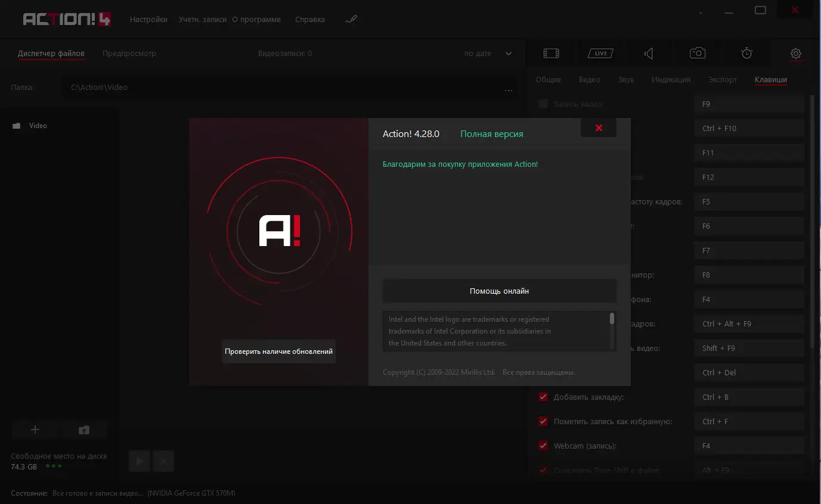Image resolution: width=821 pixels, height=504 pixels.
Task: Click the 74.3 GB free space value
Action: pyautogui.click(x=24, y=467)
